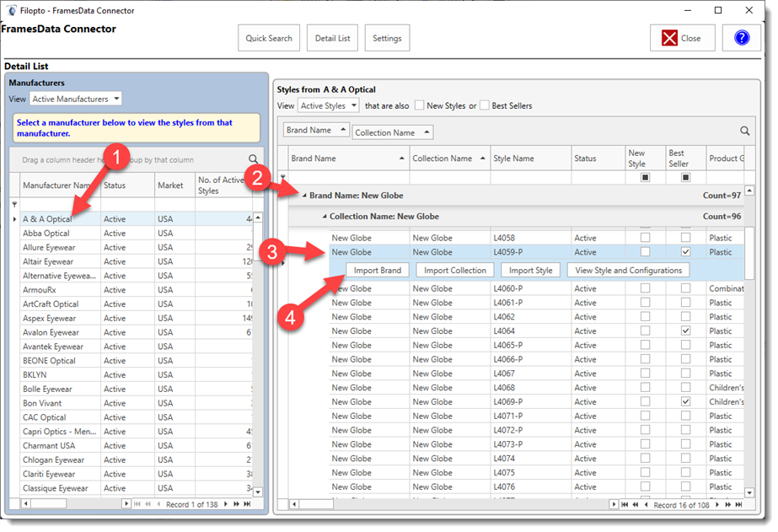Jump to last record in Manufacturers navigator
Image resolution: width=778 pixels, height=532 pixels.
pos(247,504)
